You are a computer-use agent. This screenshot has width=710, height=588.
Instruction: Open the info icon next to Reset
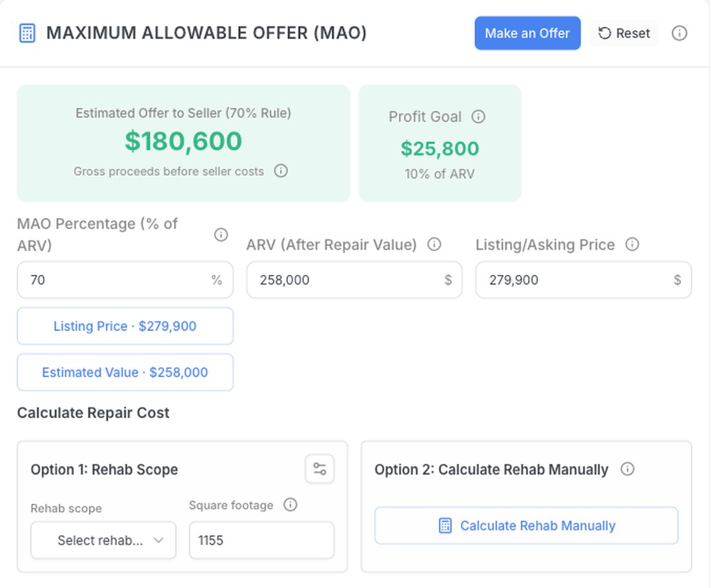[679, 33]
